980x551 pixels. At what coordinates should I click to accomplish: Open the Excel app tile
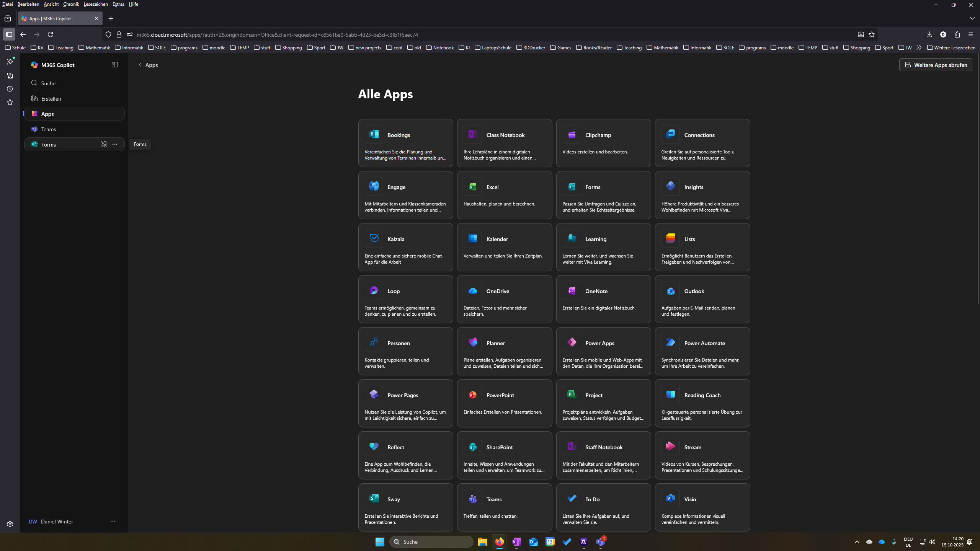point(505,195)
